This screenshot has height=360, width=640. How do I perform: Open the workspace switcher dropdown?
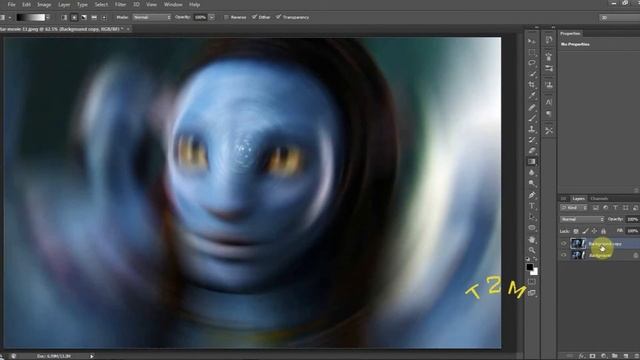620,18
